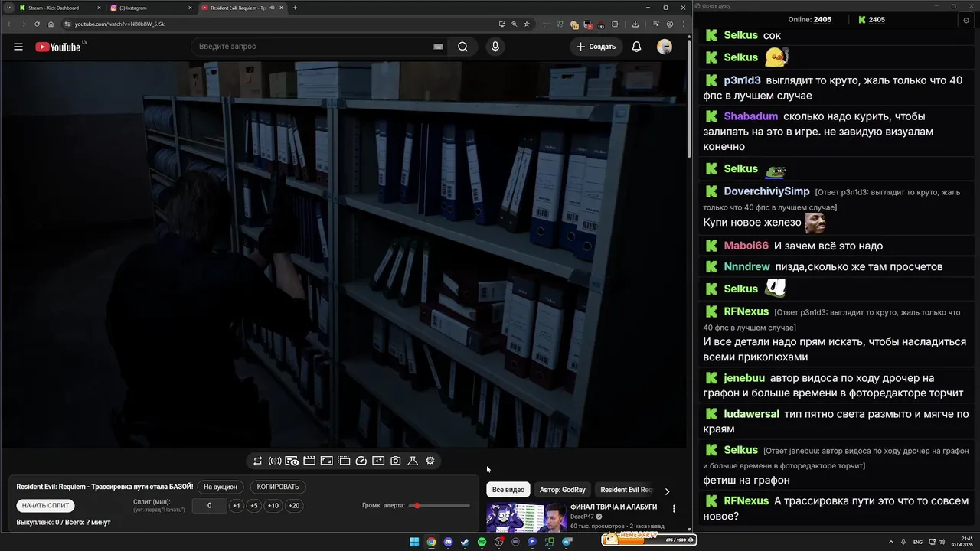Screen dimensions: 980x551
Task: Click the 'На аукцион' button
Action: (x=220, y=487)
